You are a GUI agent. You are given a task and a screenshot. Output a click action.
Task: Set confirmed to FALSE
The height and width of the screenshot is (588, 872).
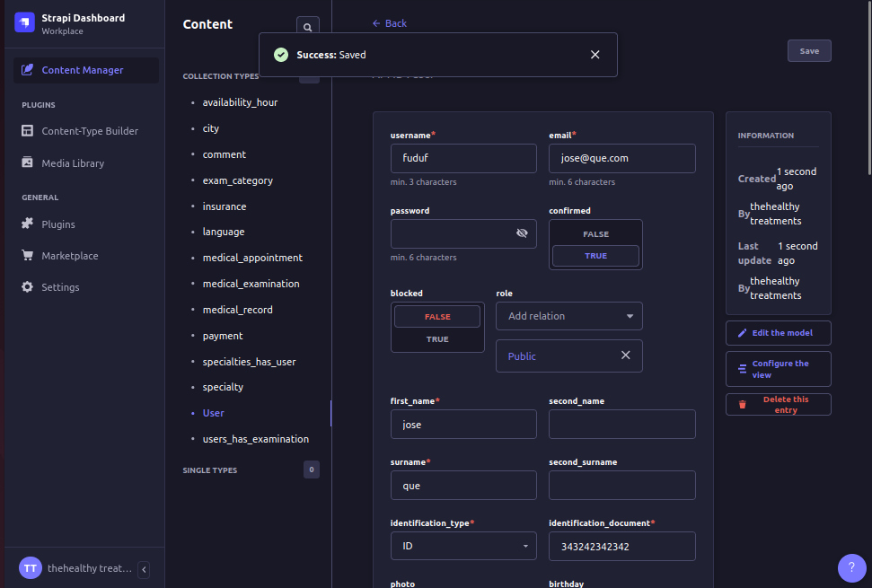coord(595,233)
